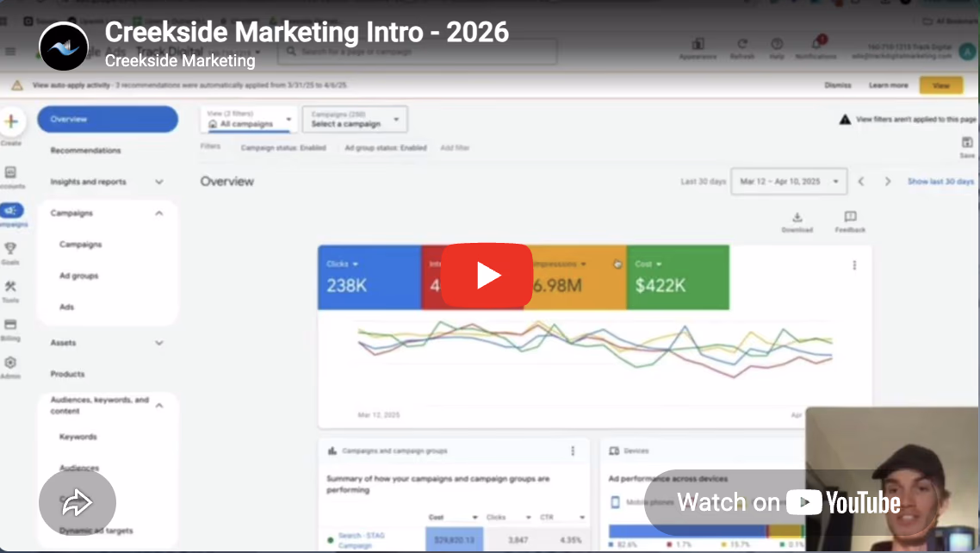Open the Search - STAG Campaign link
Screen dimensions: 980x553
point(361,540)
